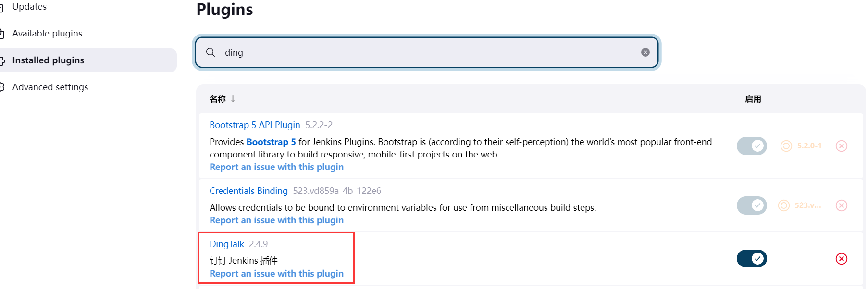Open the Updates section
868x289 pixels.
click(29, 7)
